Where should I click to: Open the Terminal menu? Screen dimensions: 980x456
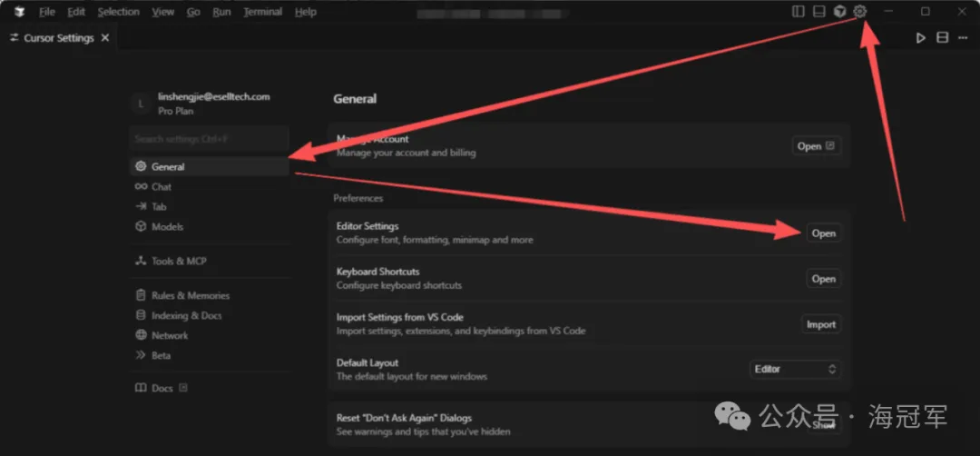pyautogui.click(x=262, y=12)
